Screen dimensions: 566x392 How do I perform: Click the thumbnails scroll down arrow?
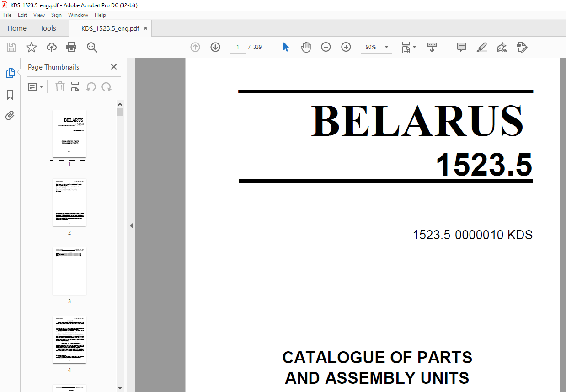(x=120, y=388)
